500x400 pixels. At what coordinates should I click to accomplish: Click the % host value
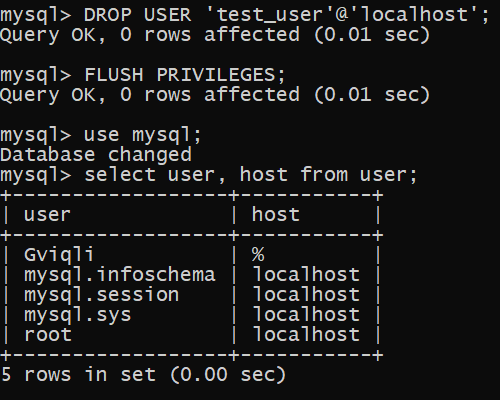pos(258,254)
